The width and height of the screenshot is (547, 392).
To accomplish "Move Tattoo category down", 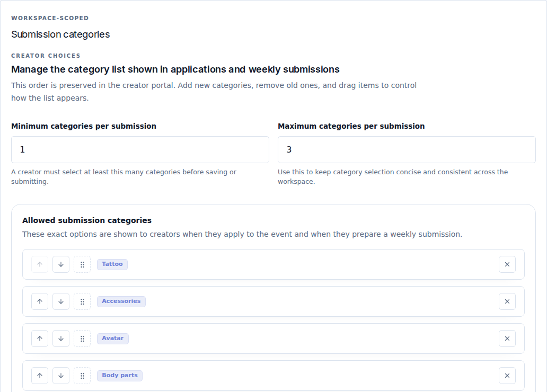I will (x=61, y=264).
